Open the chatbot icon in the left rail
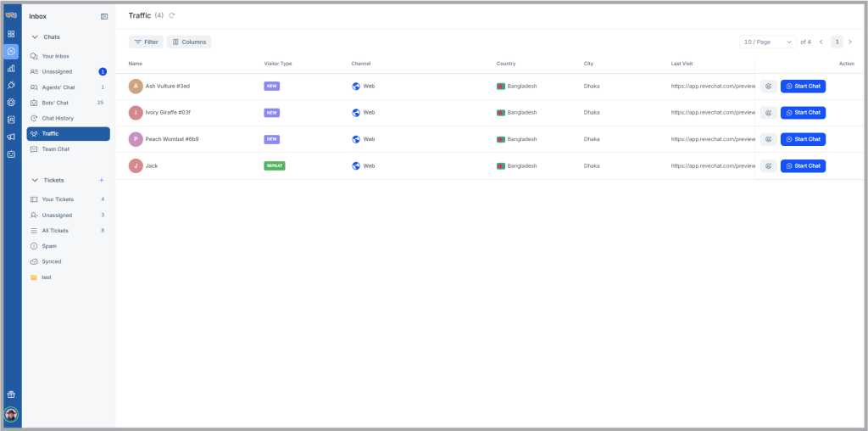The height and width of the screenshot is (431, 868). click(x=11, y=154)
